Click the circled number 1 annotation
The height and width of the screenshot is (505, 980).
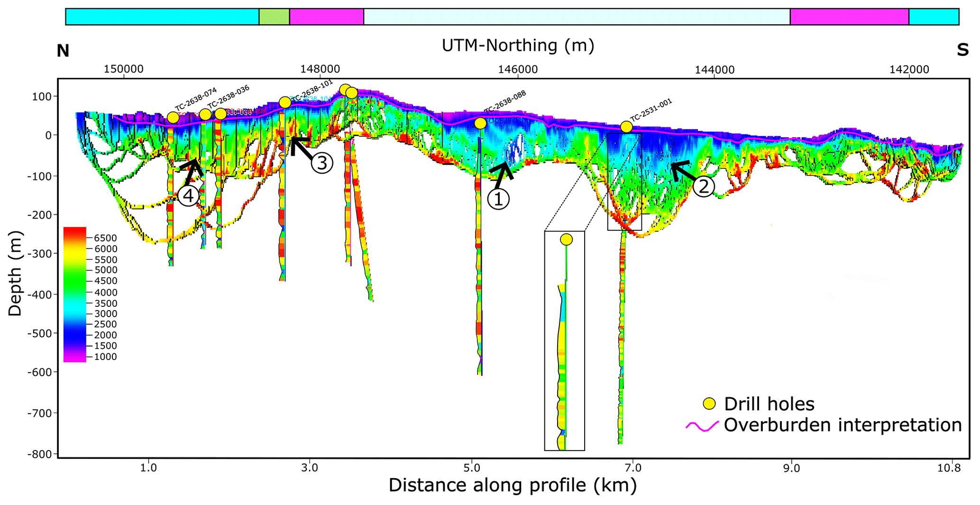[498, 199]
